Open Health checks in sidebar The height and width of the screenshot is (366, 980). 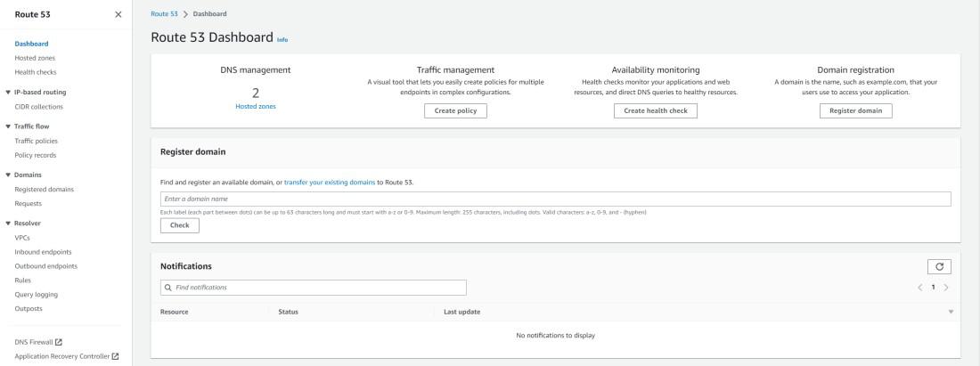(36, 72)
